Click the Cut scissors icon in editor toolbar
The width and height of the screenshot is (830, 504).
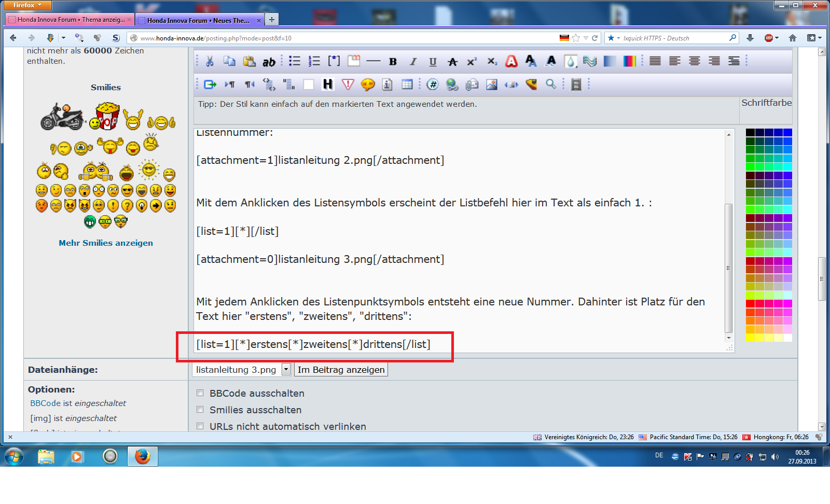click(210, 62)
